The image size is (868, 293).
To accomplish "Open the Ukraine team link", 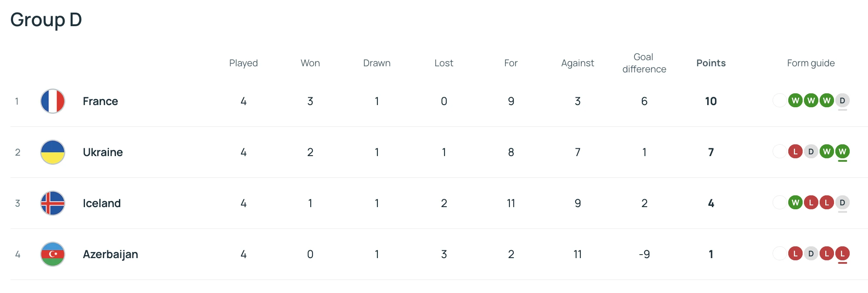I will click(103, 152).
